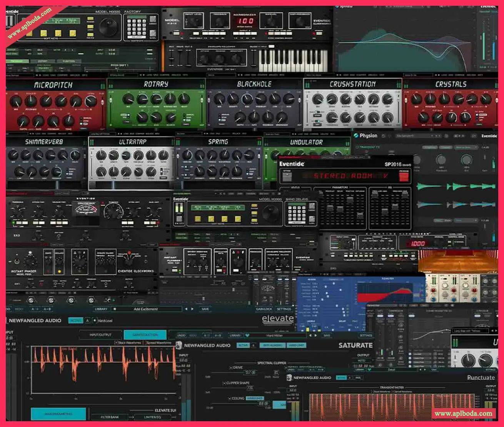Click next preset arrow in Saturate toolbar

[316, 335]
